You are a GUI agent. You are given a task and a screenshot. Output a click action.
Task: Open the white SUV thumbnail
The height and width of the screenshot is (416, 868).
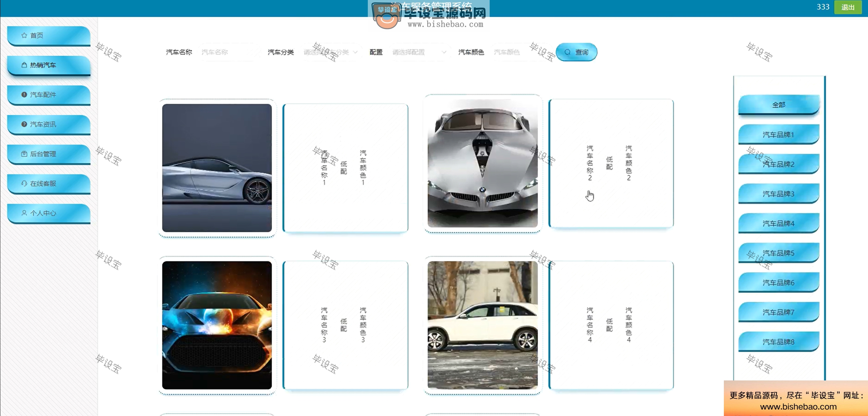[x=483, y=325]
